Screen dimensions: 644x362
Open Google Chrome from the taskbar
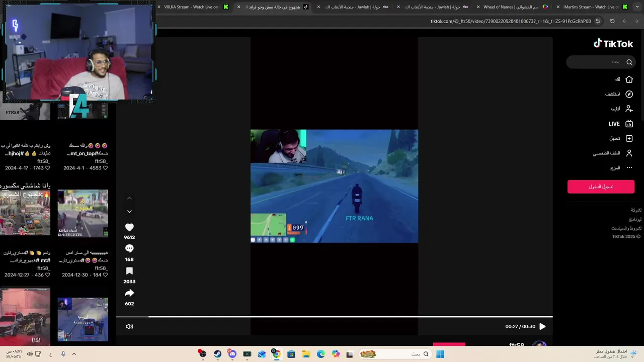pos(276,354)
